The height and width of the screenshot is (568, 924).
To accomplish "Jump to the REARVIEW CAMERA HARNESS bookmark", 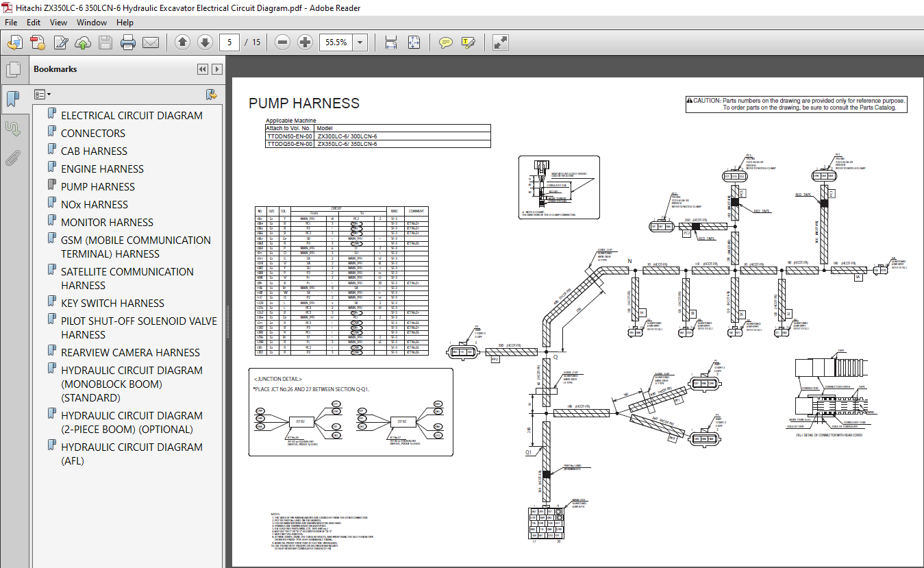I will point(130,352).
